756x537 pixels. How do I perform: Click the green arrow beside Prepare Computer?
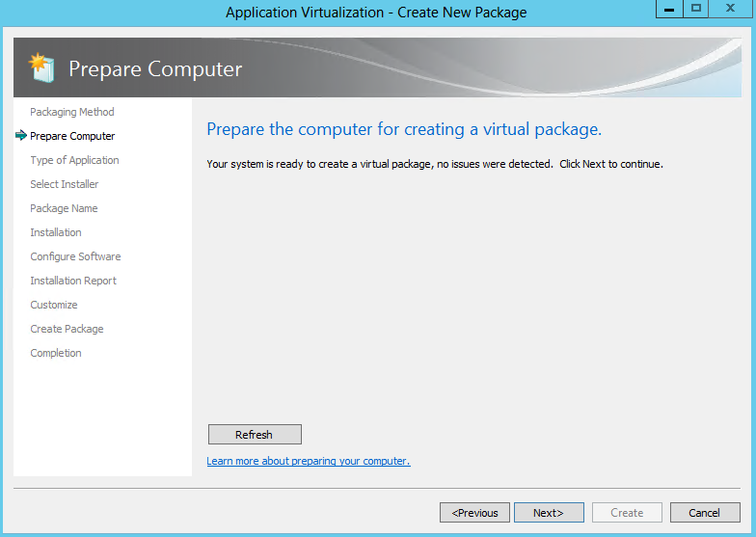[x=21, y=135]
